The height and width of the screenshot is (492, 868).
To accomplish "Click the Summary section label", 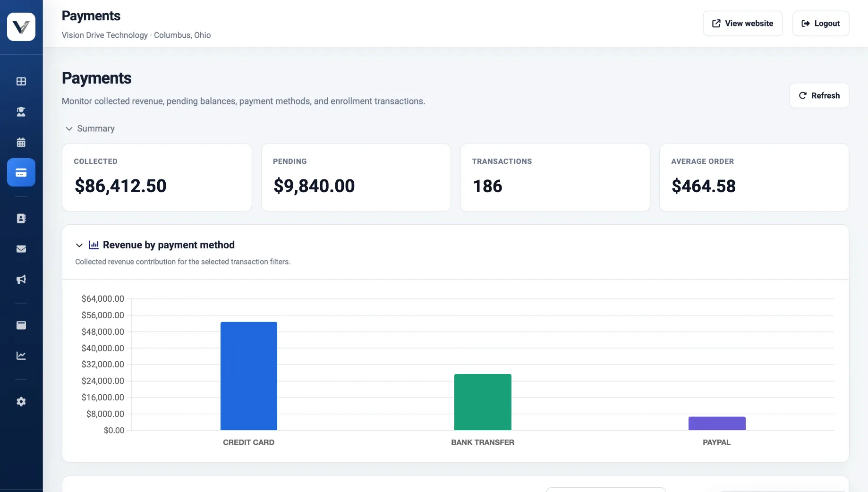I will (x=96, y=128).
